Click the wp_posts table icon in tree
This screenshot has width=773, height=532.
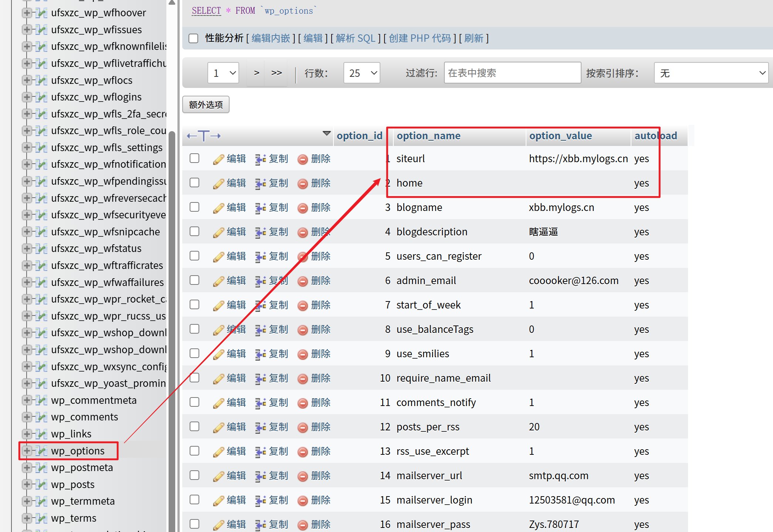point(42,485)
